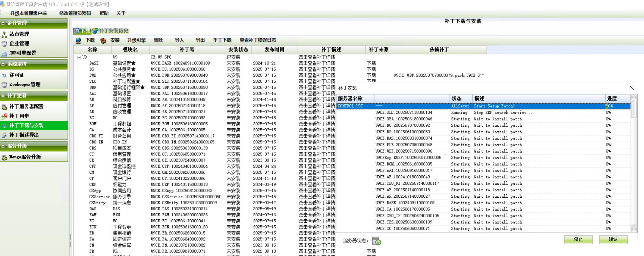Open 补丁描述导出 icon
Image resolution: width=644 pixels, height=256 pixels.
(4, 135)
